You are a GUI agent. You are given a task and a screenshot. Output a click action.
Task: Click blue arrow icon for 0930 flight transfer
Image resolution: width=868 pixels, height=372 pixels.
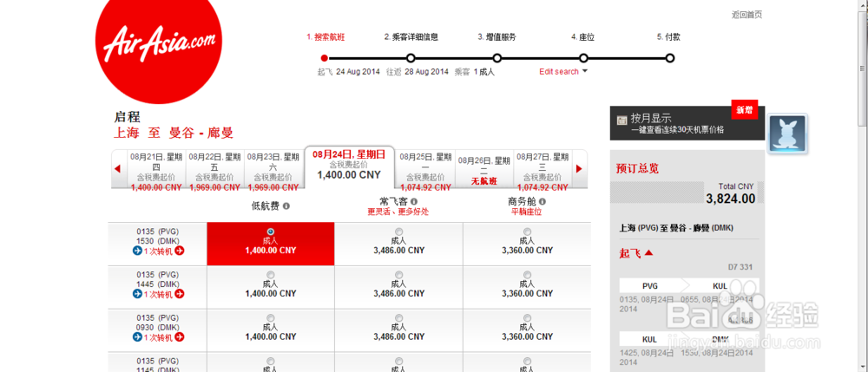pyautogui.click(x=137, y=337)
